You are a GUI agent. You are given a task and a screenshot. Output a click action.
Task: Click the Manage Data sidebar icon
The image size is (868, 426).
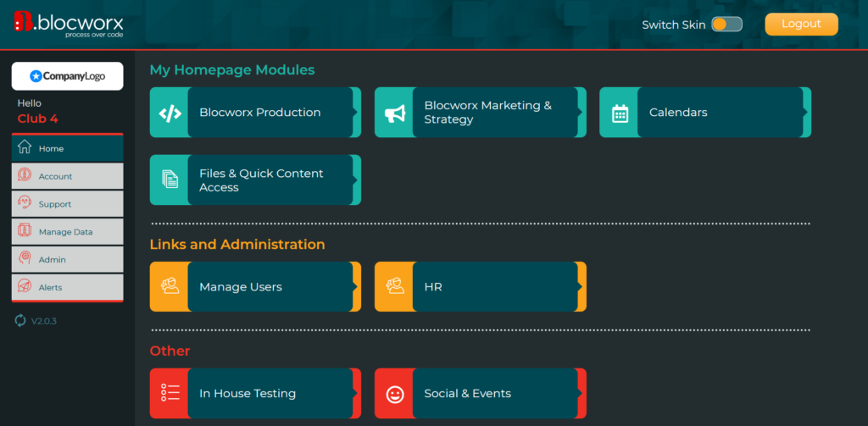[25, 230]
